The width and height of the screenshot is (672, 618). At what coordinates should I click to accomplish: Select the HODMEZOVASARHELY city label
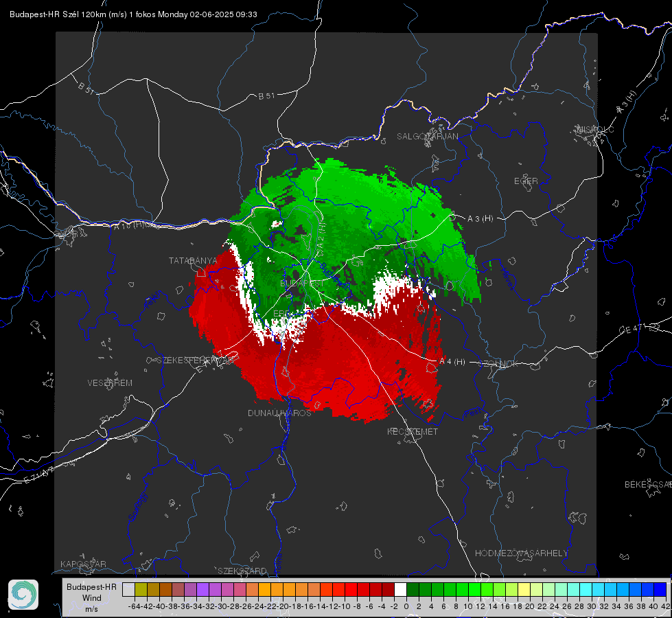click(x=521, y=553)
